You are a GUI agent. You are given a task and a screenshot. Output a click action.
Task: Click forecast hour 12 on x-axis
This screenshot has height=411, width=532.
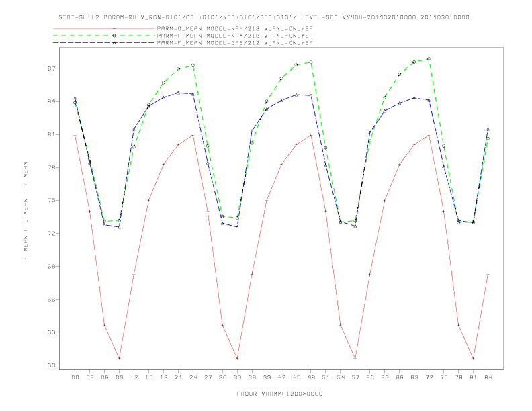[134, 377]
